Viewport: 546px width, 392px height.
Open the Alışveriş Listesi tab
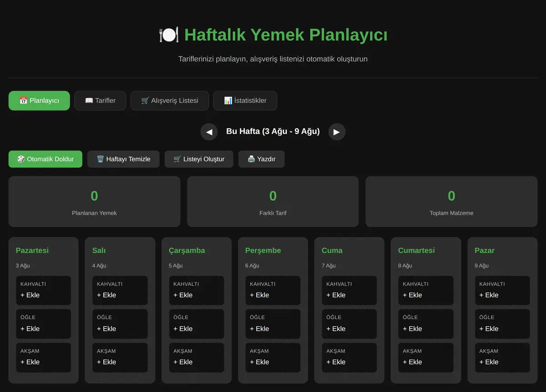click(x=170, y=101)
